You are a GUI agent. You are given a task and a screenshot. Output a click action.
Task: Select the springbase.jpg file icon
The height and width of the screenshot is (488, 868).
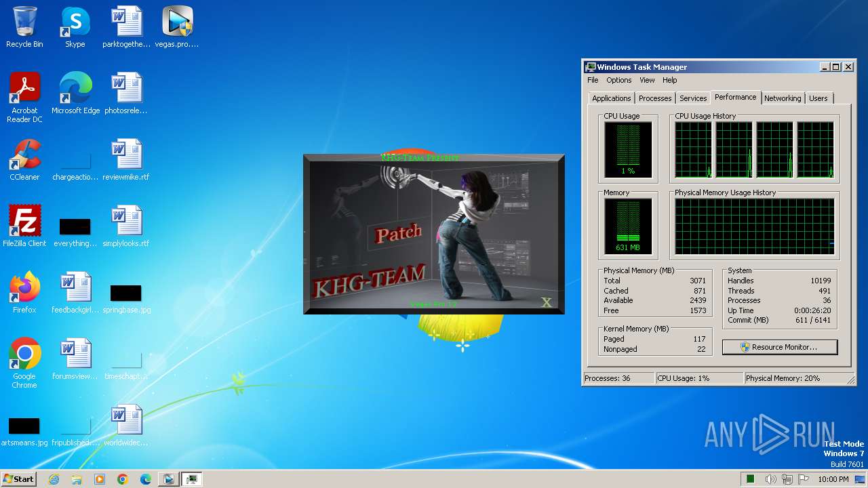click(126, 298)
